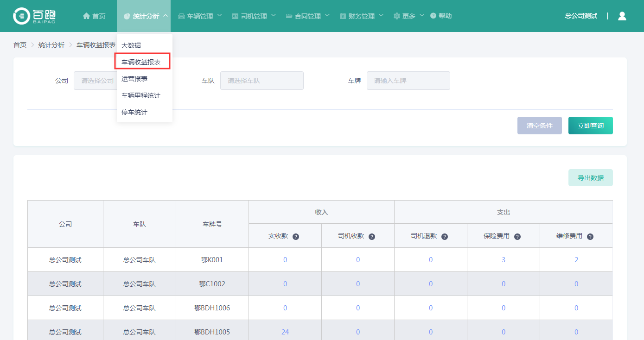This screenshot has width=644, height=340.
Task: Click the help icon beside 司机收款
Action: click(372, 237)
